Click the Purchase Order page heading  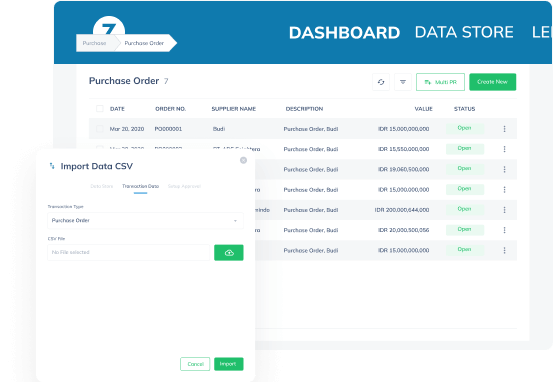tap(124, 81)
